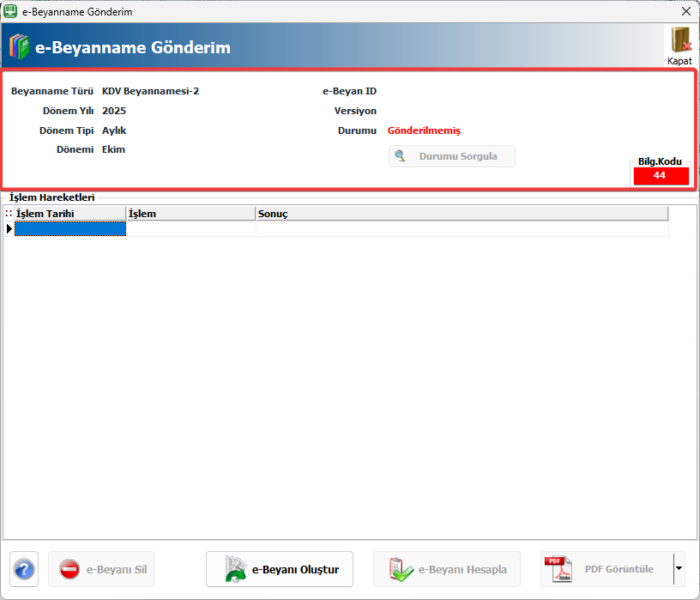Screen dimensions: 700x600
Task: Select the highlighted İşlem Tarihi cell
Action: (69, 228)
